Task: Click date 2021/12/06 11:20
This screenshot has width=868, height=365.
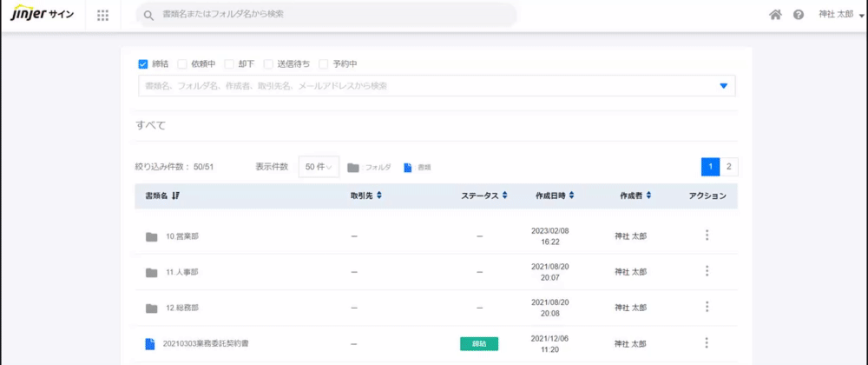Action: click(x=549, y=343)
